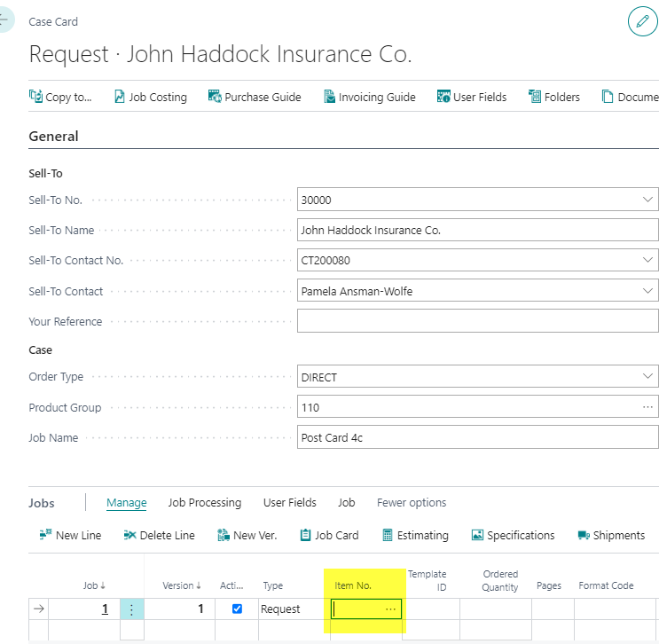Click the Purchase Guide label
This screenshot has height=644, width=659.
coord(263,97)
